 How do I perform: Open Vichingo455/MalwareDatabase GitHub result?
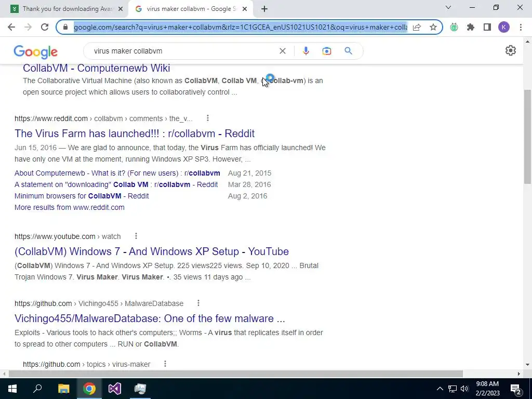[150, 318]
